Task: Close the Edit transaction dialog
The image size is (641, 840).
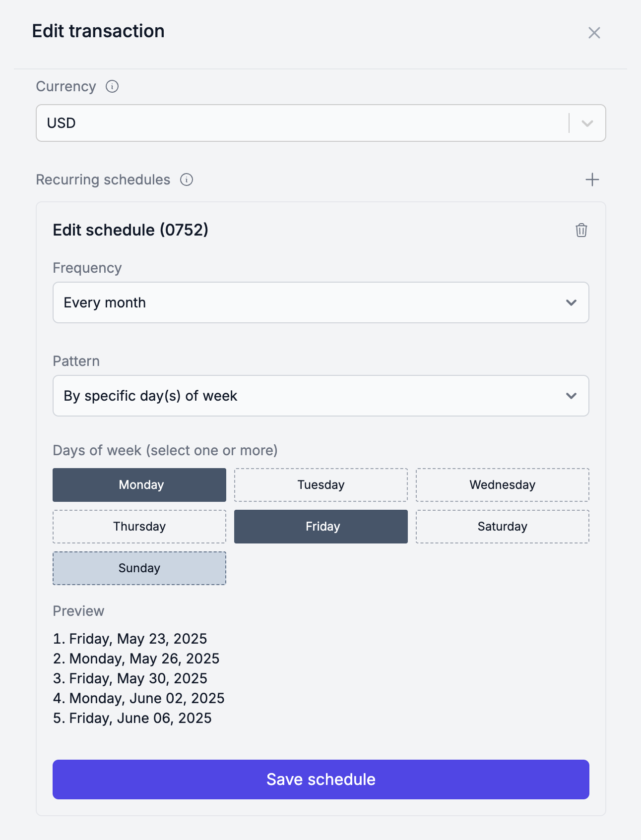Action: 594,33
